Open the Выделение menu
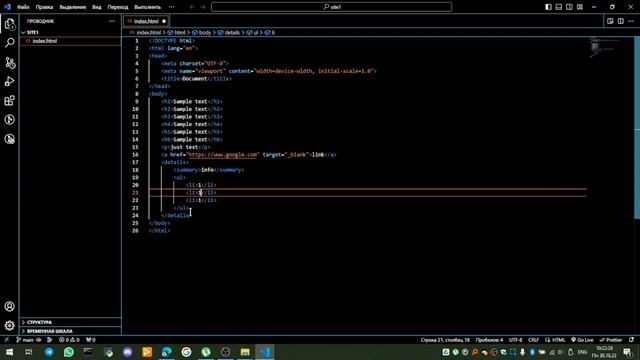Screen dimensions: 640x360 pyautogui.click(x=73, y=7)
